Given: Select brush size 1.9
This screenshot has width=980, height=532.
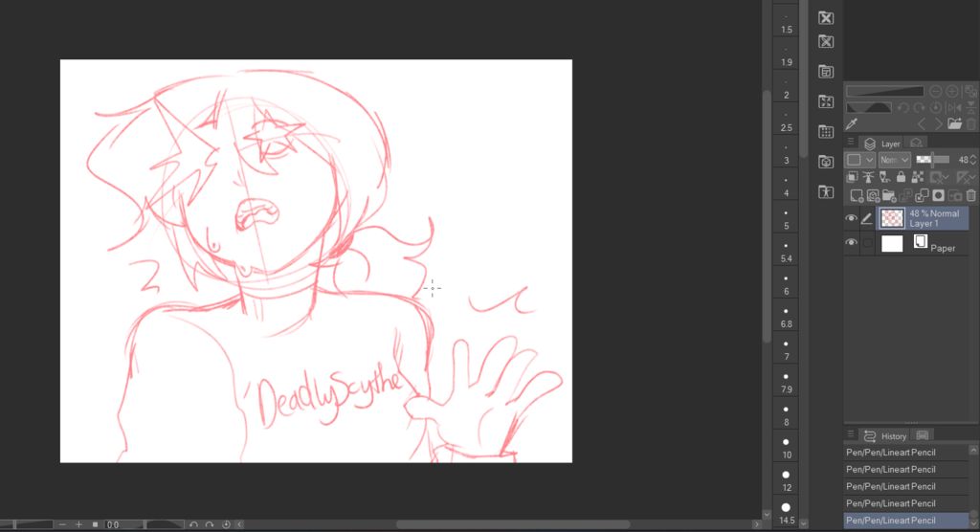Looking at the screenshot, I should point(787,55).
